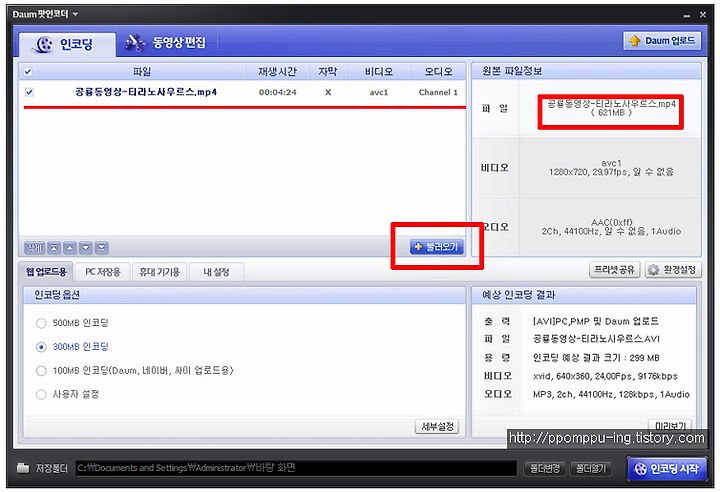
Task: Click the 폴더열기 open folder button
Action: 591,469
